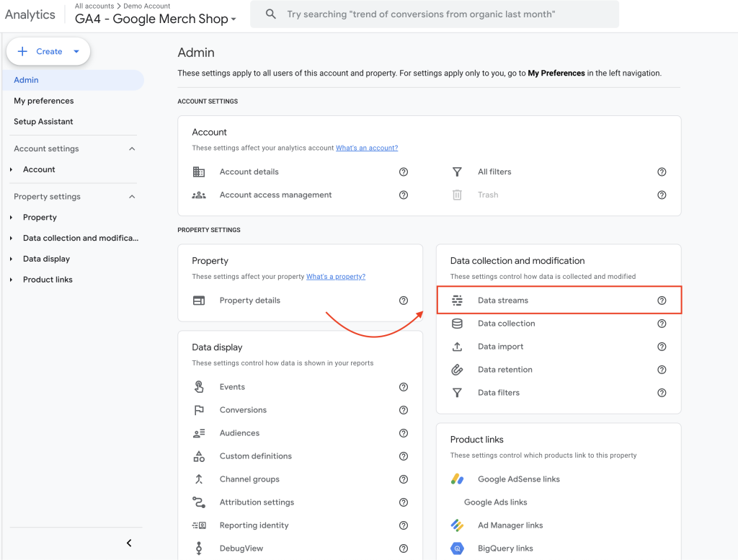Open Channel groups settings

249,479
